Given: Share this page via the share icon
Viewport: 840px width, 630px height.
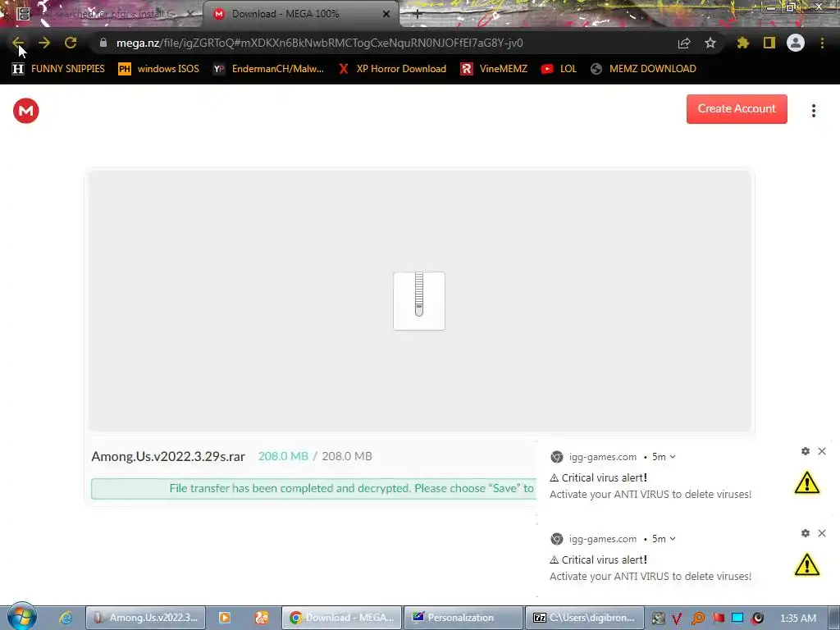Looking at the screenshot, I should [684, 43].
